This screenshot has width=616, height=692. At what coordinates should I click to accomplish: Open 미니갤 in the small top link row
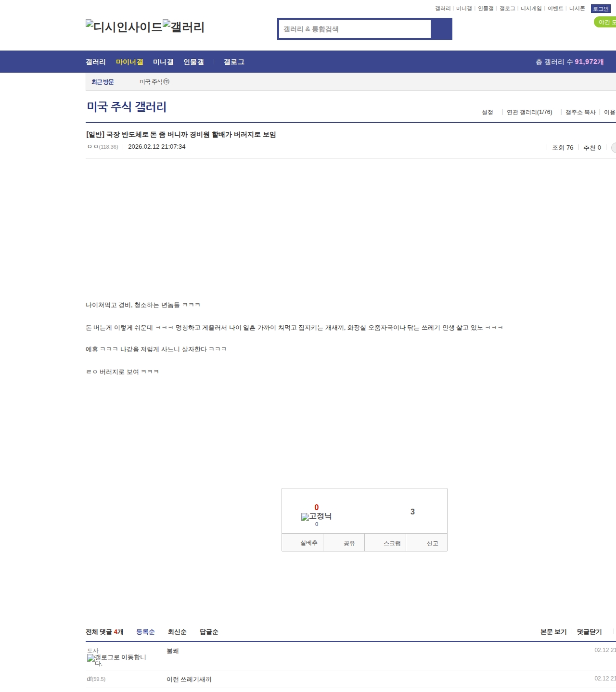[x=464, y=9]
